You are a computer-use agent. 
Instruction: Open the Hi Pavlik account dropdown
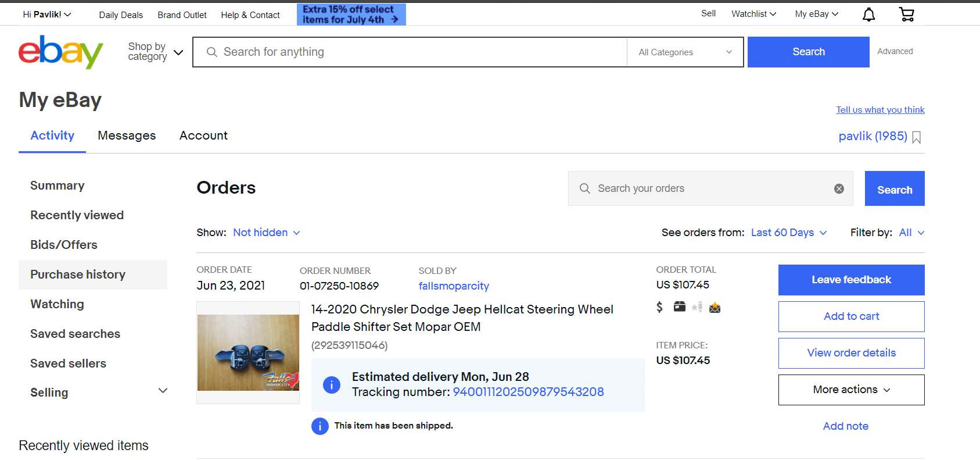(x=47, y=15)
